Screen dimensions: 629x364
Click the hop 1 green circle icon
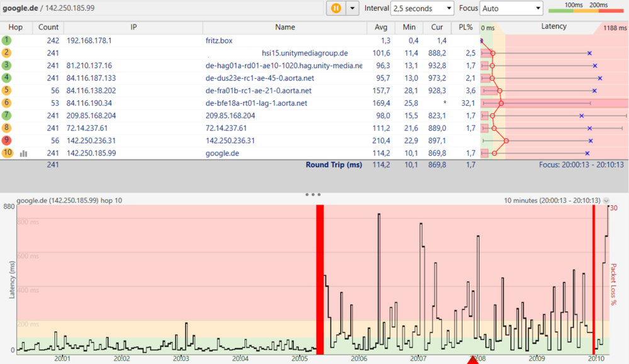(x=6, y=40)
